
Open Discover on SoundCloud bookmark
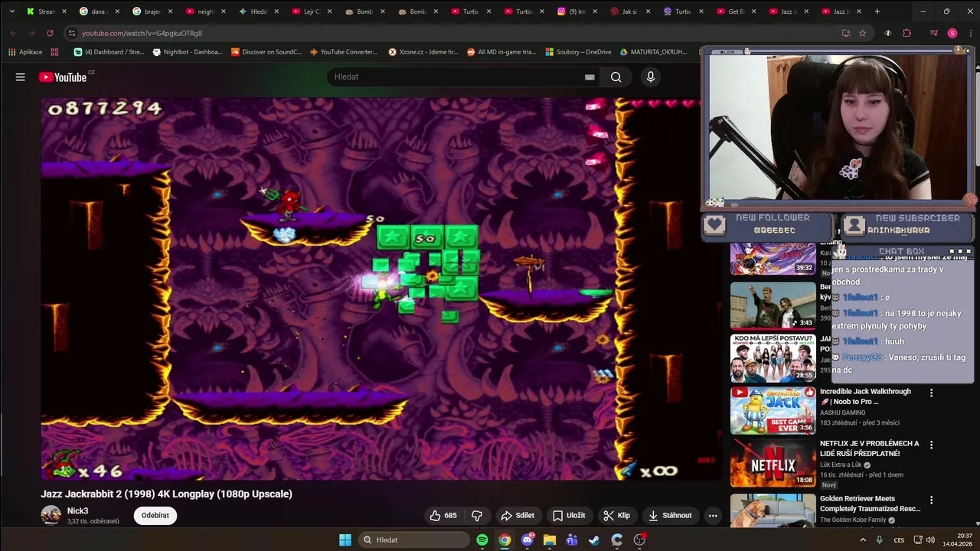pos(266,52)
